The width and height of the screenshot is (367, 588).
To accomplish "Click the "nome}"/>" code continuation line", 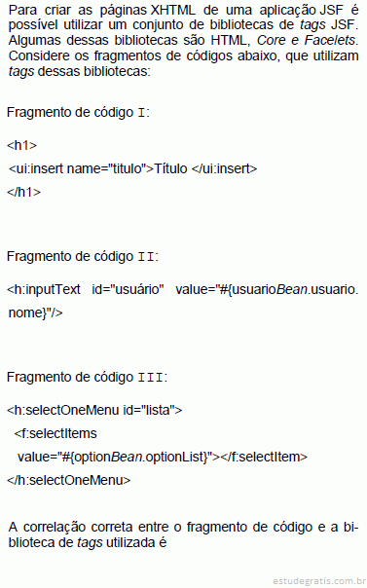I will pyautogui.click(x=36, y=312).
